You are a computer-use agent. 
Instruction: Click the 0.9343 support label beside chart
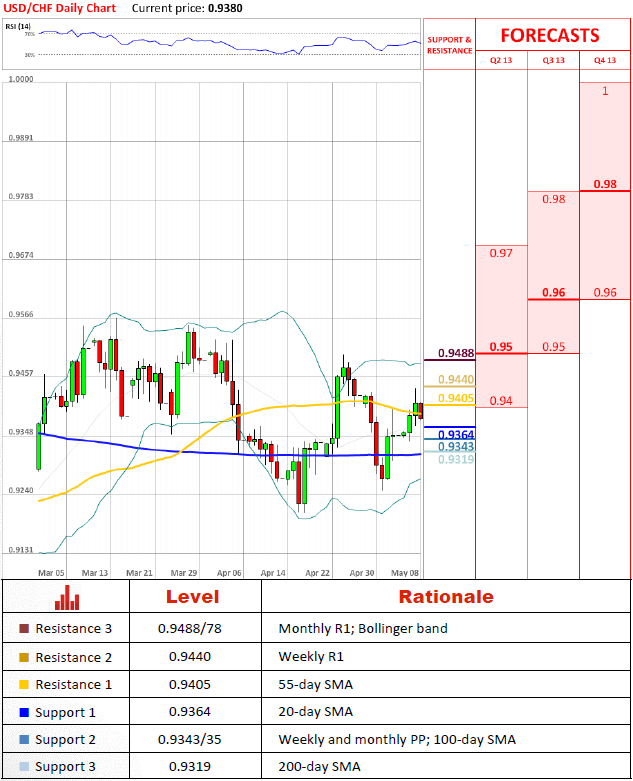[456, 446]
